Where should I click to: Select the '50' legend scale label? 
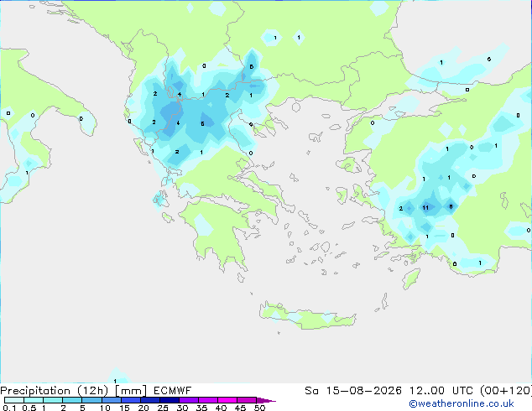[259, 408]
